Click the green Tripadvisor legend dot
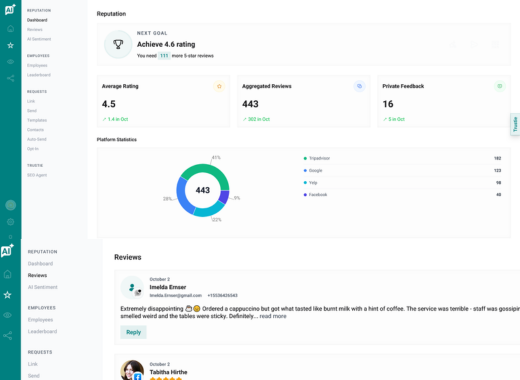This screenshot has height=380, width=520. tap(305, 158)
